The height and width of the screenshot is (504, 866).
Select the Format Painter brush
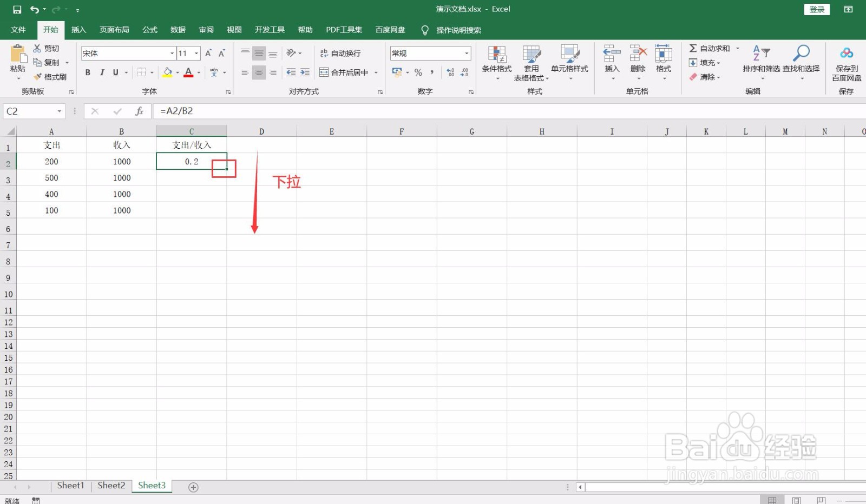[37, 77]
